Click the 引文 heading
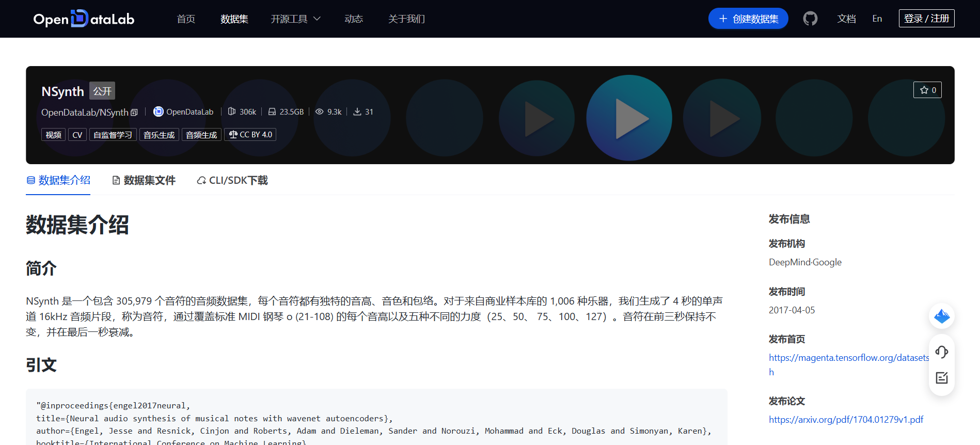The width and height of the screenshot is (980, 445). click(x=41, y=365)
